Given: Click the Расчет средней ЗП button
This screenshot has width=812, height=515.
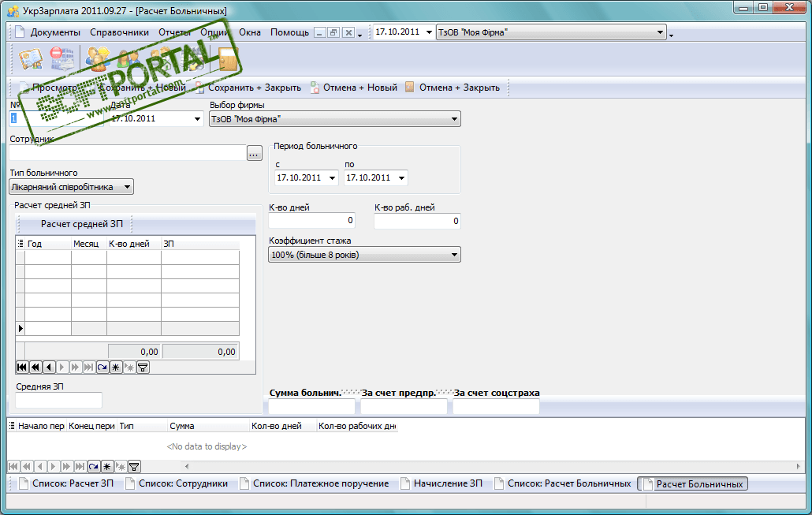Looking at the screenshot, I should coord(82,224).
